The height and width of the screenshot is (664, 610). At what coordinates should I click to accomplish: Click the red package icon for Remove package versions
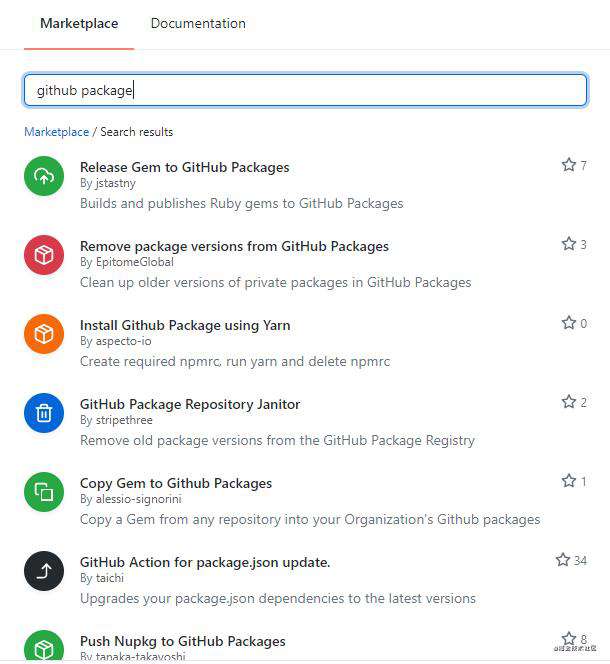pyautogui.click(x=44, y=255)
